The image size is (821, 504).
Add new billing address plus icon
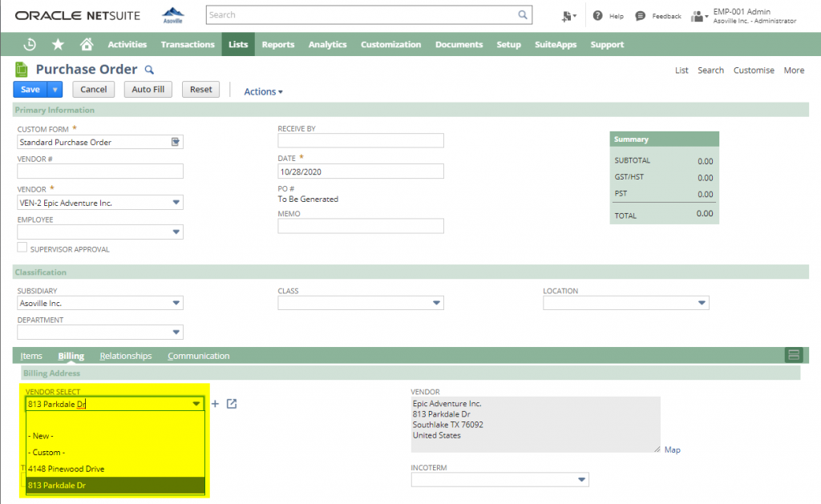[215, 404]
